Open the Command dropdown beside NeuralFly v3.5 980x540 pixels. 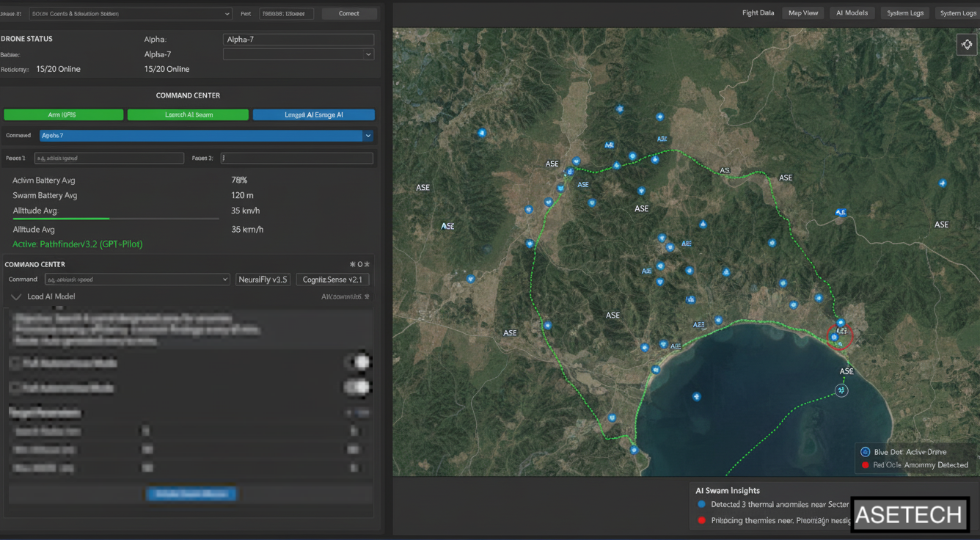pos(137,280)
